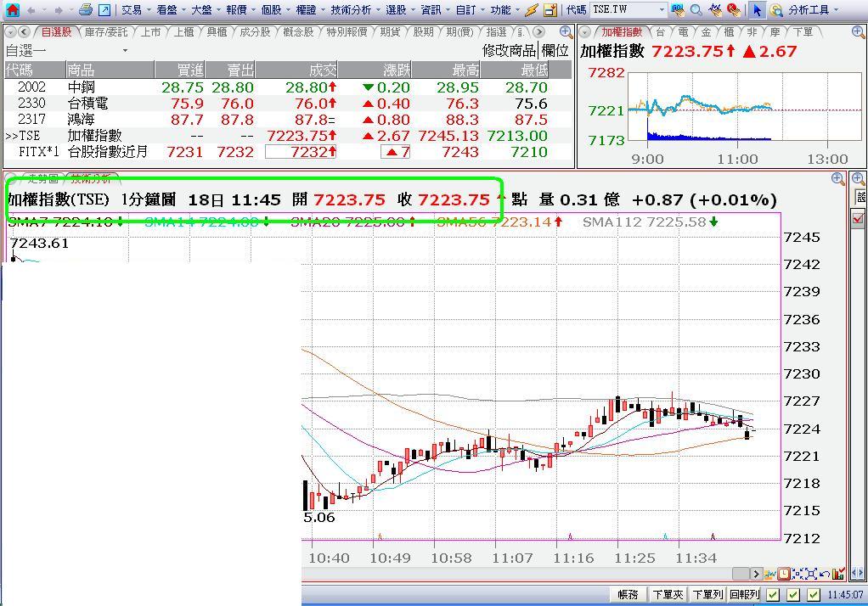This screenshot has width=868, height=606.
Task: Click the line chart icon under the chart
Action: tap(770, 574)
